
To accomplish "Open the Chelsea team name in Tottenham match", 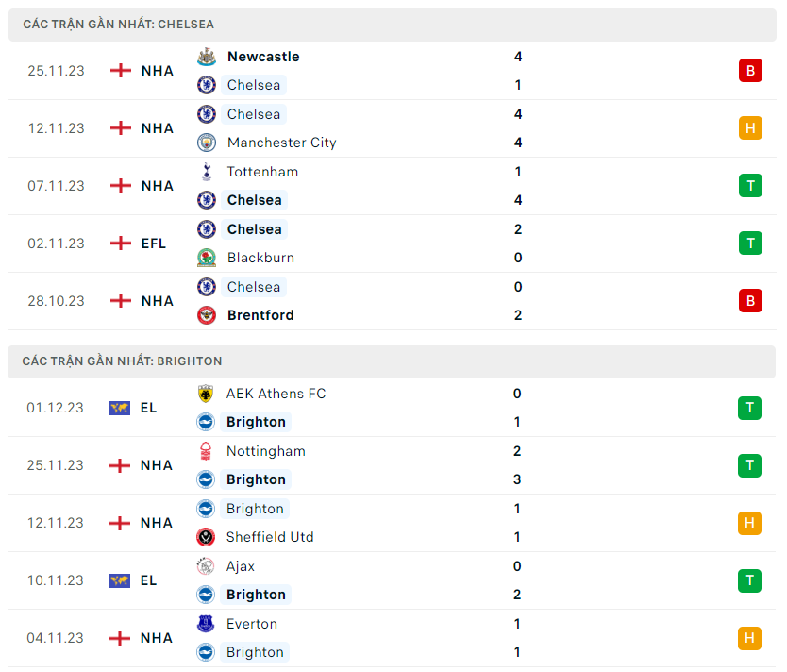I will coord(254,200).
